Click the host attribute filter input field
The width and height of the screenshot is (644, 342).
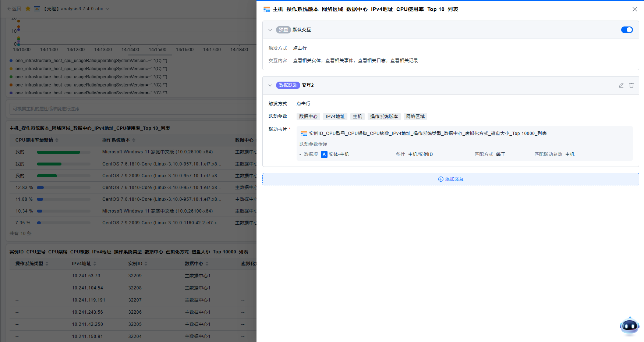click(129, 108)
